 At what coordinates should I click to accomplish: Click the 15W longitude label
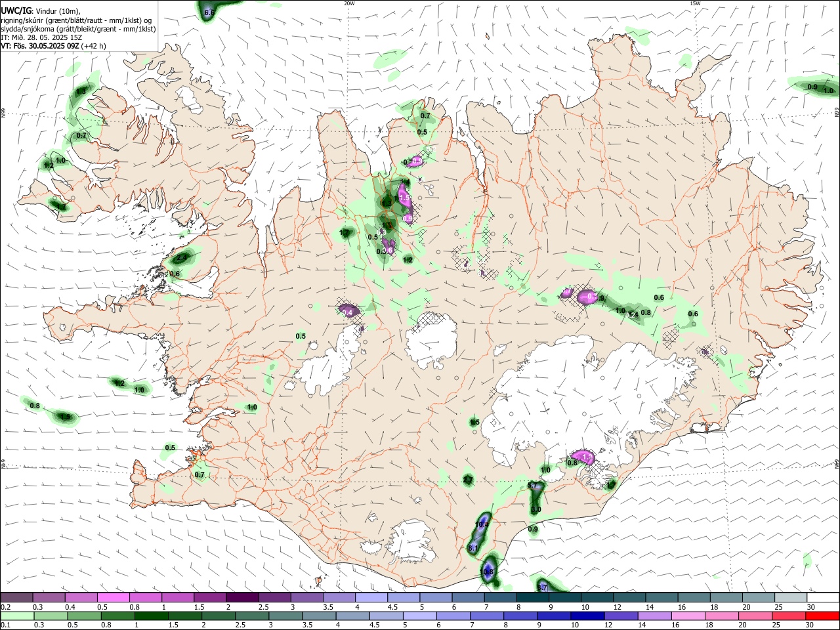click(695, 3)
